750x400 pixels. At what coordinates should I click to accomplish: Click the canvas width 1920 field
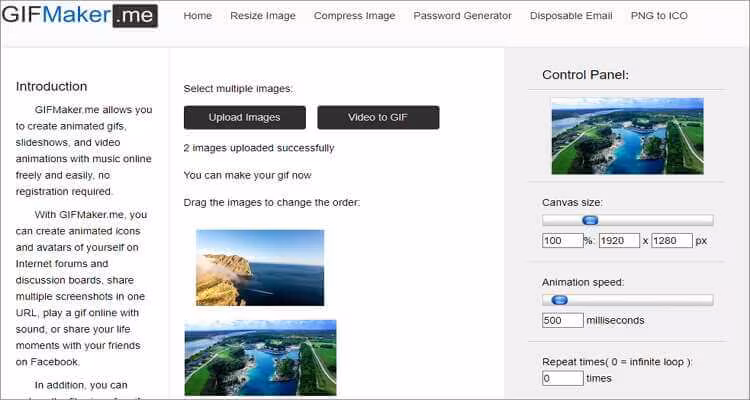[619, 241]
